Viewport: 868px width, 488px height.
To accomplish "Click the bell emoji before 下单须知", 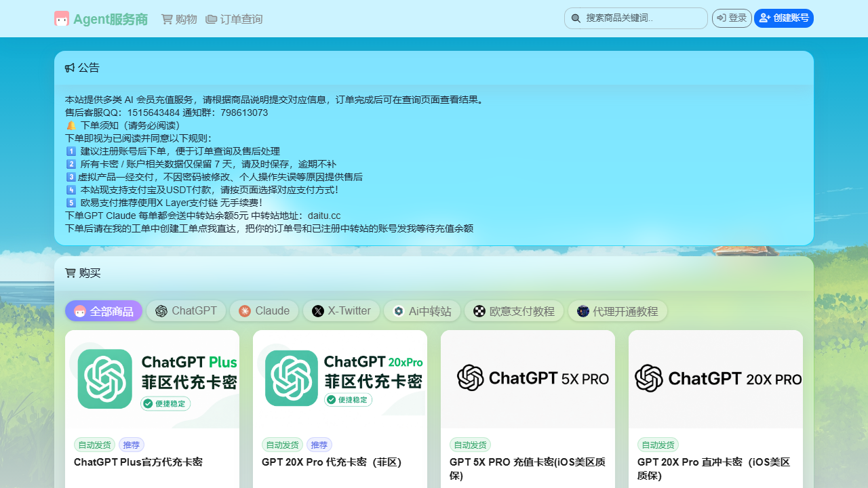I will 71,125.
